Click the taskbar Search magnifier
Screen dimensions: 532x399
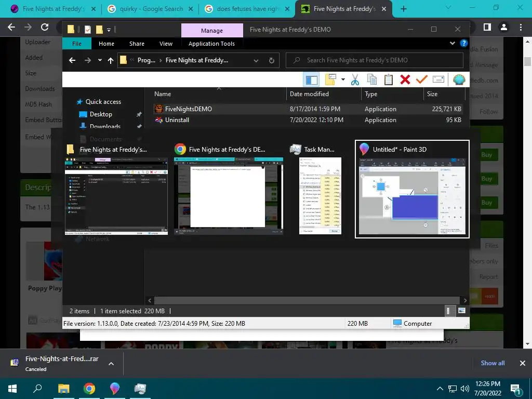point(37,389)
